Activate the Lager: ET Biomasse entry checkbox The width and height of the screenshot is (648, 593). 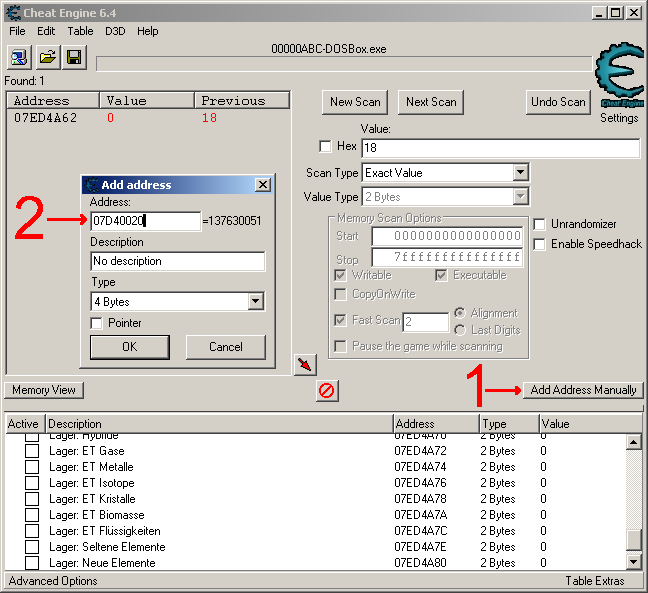point(32,515)
